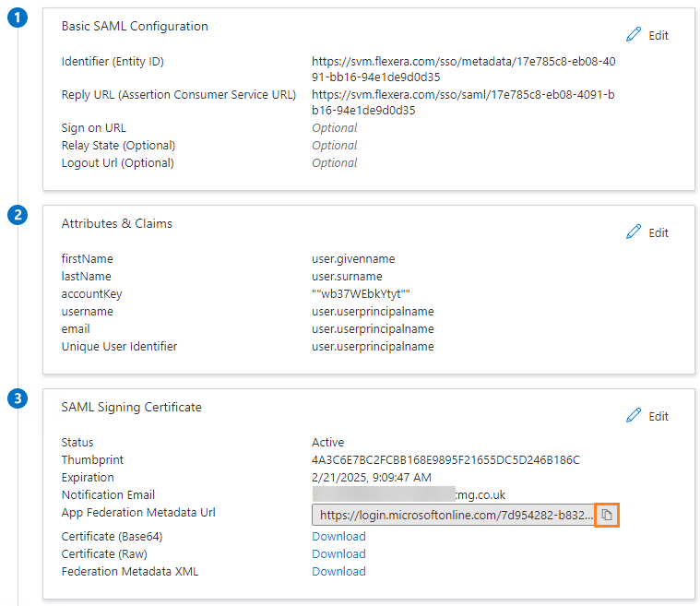
Task: Click the Basic SAML Configuration heading
Action: pyautogui.click(x=135, y=27)
